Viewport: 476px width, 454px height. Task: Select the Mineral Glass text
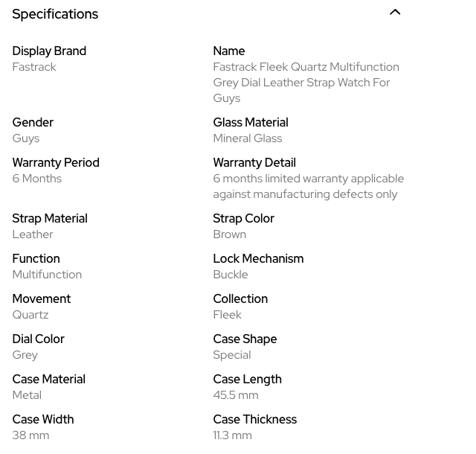tap(247, 138)
